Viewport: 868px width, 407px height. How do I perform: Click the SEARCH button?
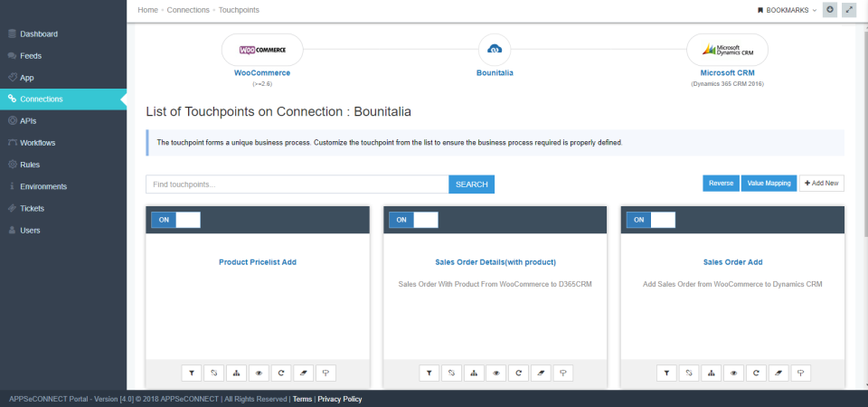472,185
